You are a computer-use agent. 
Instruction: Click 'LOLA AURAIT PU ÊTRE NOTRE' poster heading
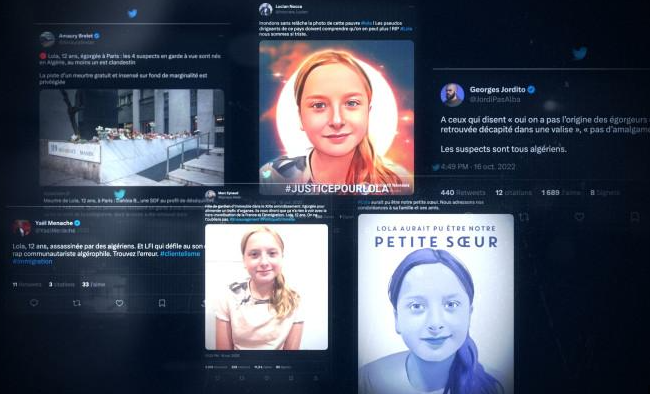436,229
